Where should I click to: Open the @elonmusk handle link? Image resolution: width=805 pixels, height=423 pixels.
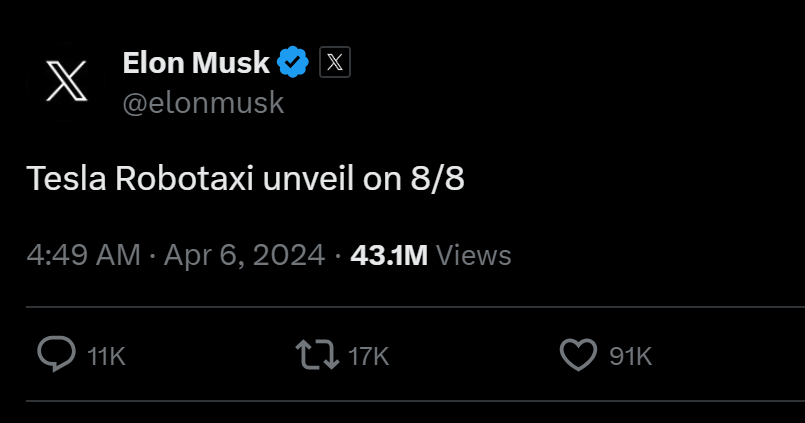point(203,103)
